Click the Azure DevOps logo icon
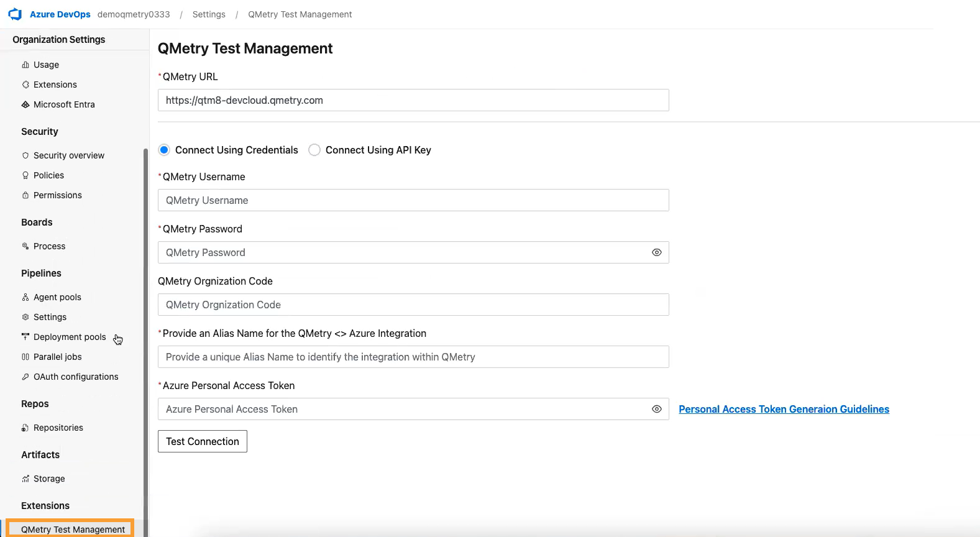This screenshot has width=980, height=537. point(15,14)
